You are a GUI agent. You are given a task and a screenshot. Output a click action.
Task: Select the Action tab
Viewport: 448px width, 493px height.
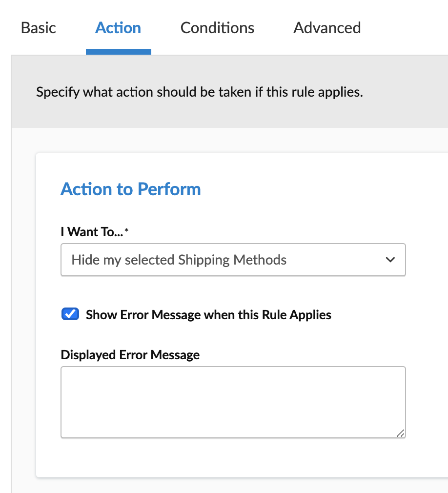point(118,28)
